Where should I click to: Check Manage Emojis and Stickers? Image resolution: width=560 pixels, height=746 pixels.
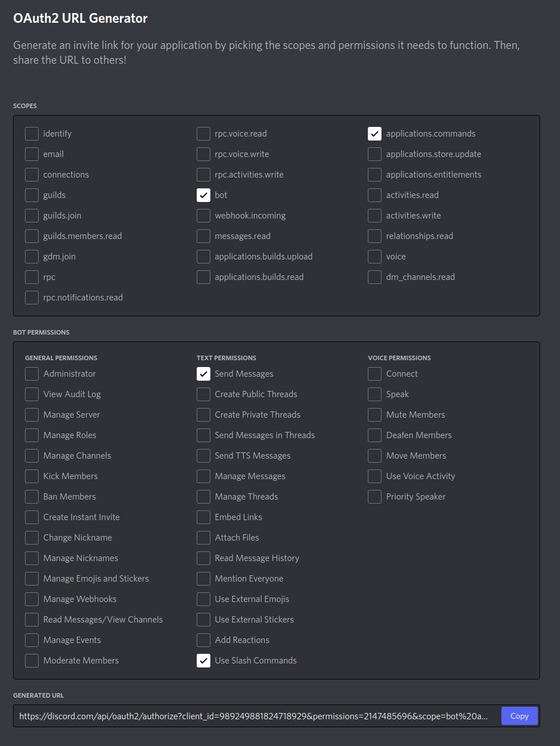coord(32,579)
